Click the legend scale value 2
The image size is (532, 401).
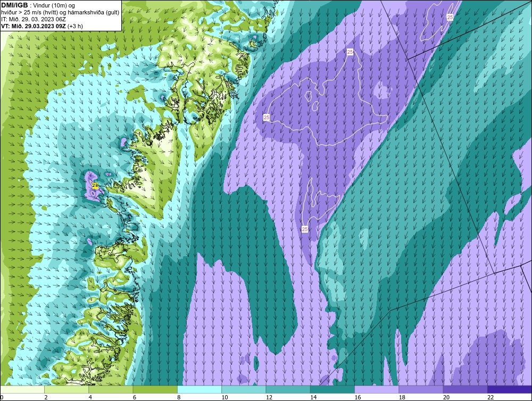(x=46, y=397)
